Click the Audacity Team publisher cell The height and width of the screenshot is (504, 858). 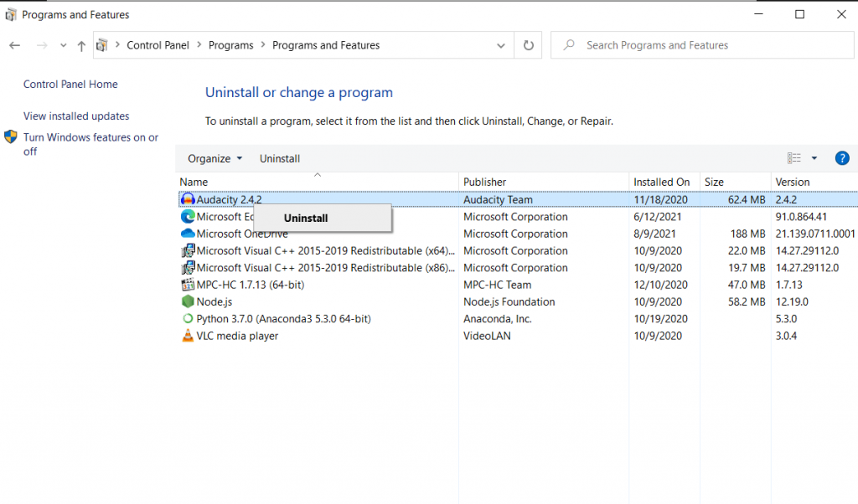point(498,199)
